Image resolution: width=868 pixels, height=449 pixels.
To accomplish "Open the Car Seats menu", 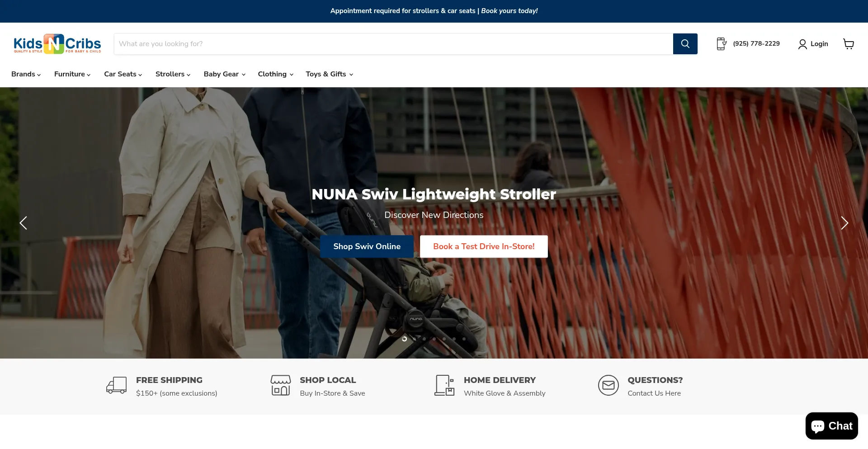I will coord(123,74).
